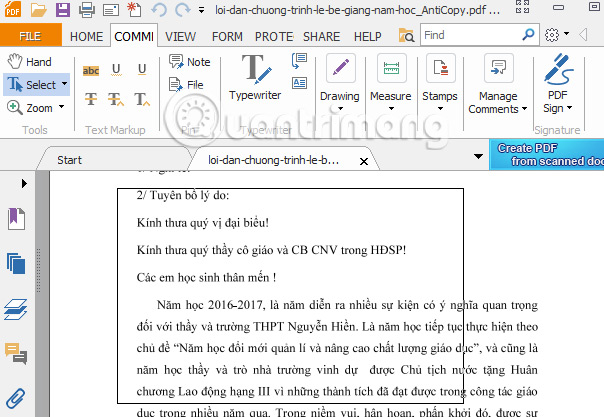Select the Insert text markup icon
Screen dimensions: 604x417
point(142,99)
